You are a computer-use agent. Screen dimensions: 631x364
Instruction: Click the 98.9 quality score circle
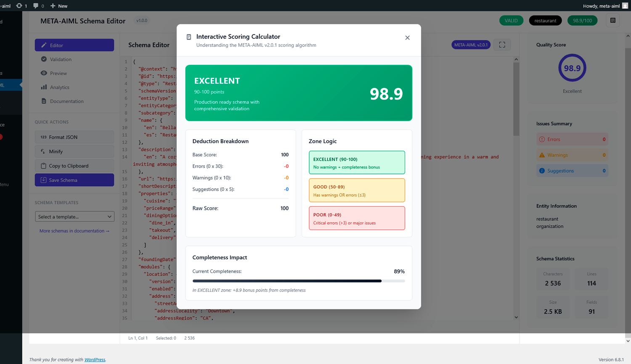point(572,68)
